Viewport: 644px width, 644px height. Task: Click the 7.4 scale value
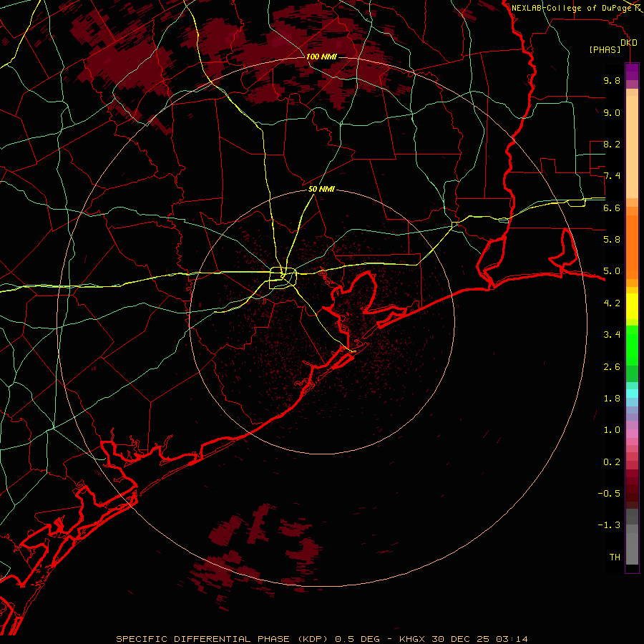[x=612, y=176]
